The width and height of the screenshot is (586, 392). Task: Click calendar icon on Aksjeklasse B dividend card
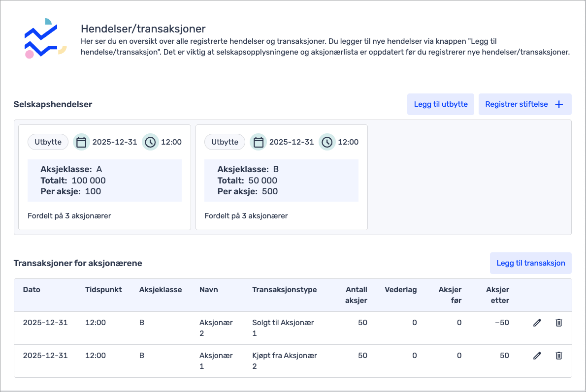258,142
